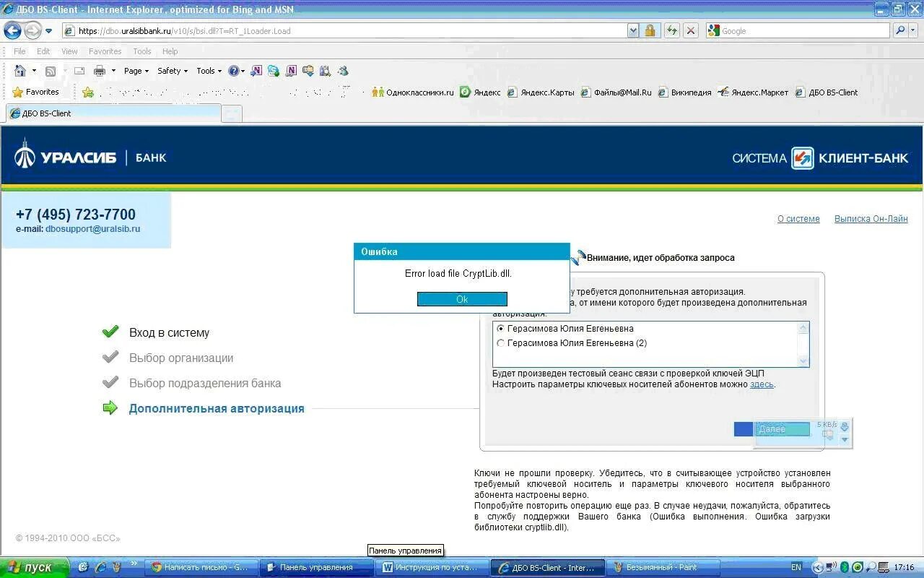The image size is (924, 578).
Task: Select the ДБО BS-Client browser tab
Action: [x=113, y=113]
